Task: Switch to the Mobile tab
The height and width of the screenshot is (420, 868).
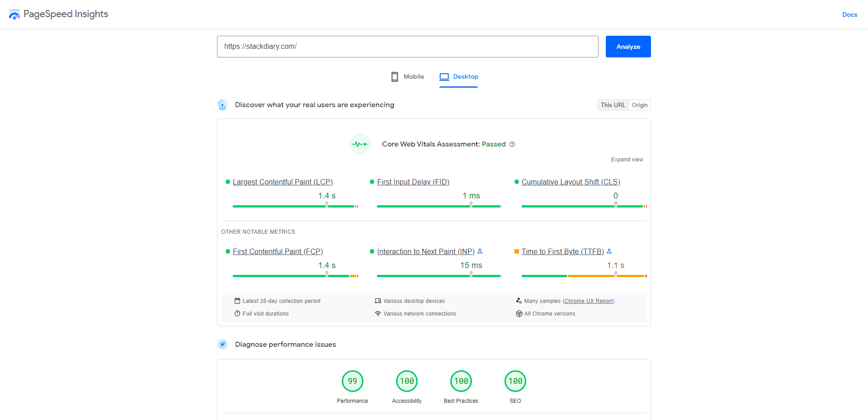Action: pyautogui.click(x=407, y=77)
